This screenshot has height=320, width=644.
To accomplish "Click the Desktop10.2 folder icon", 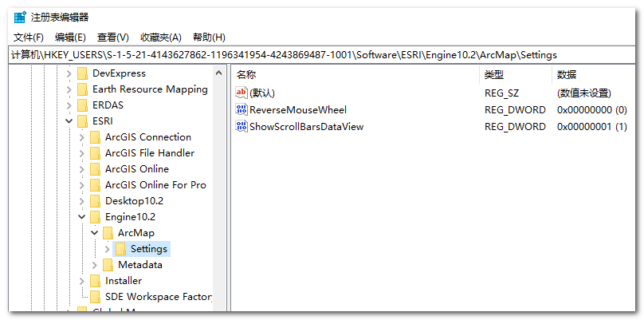I will pyautogui.click(x=96, y=202).
